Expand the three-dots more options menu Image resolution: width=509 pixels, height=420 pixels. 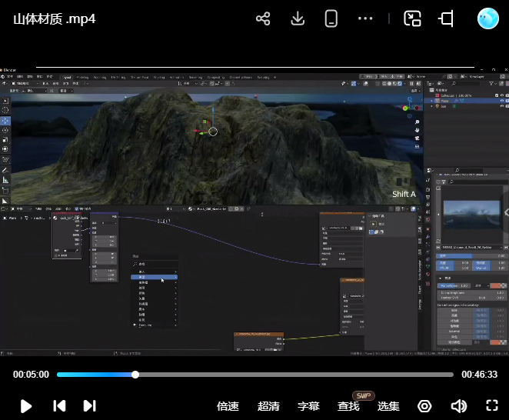[x=366, y=18]
